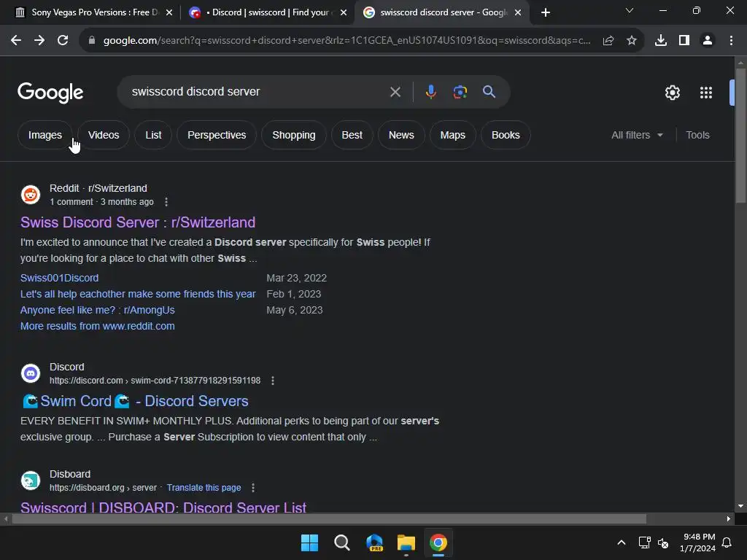Bookmark this page with the star icon
This screenshot has height=560, width=747.
(x=632, y=41)
